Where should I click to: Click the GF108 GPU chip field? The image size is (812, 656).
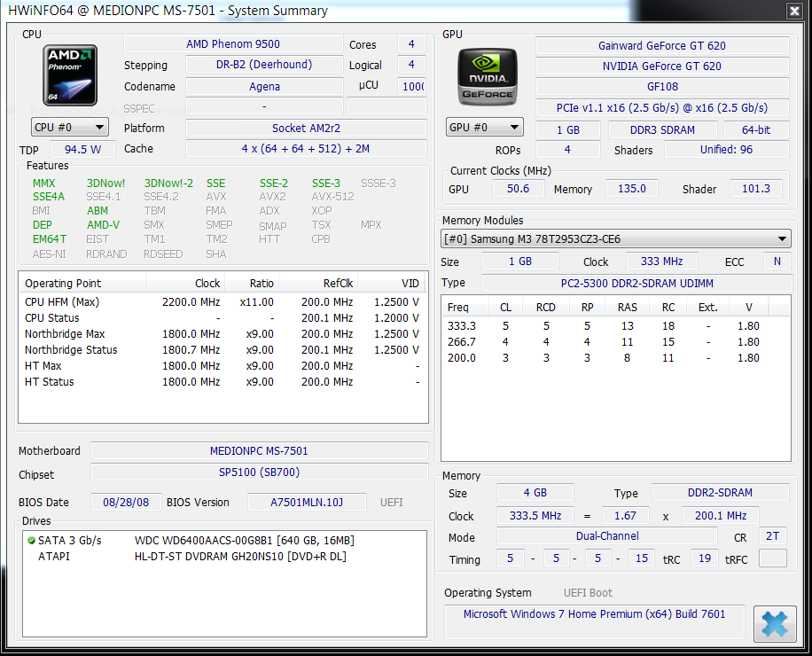[x=662, y=87]
